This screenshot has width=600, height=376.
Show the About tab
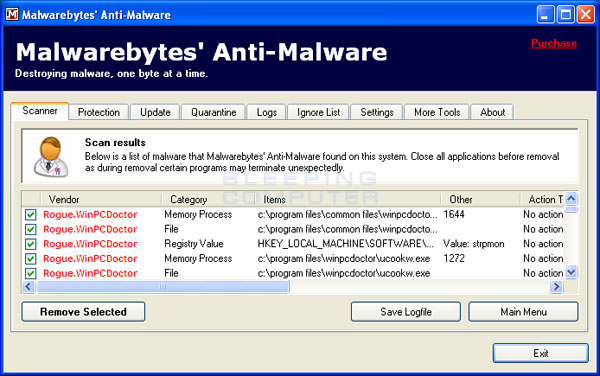point(492,112)
